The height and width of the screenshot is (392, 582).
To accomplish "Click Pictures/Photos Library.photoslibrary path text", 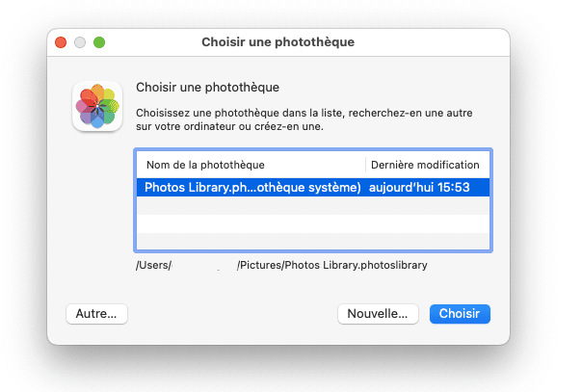I will [x=333, y=265].
